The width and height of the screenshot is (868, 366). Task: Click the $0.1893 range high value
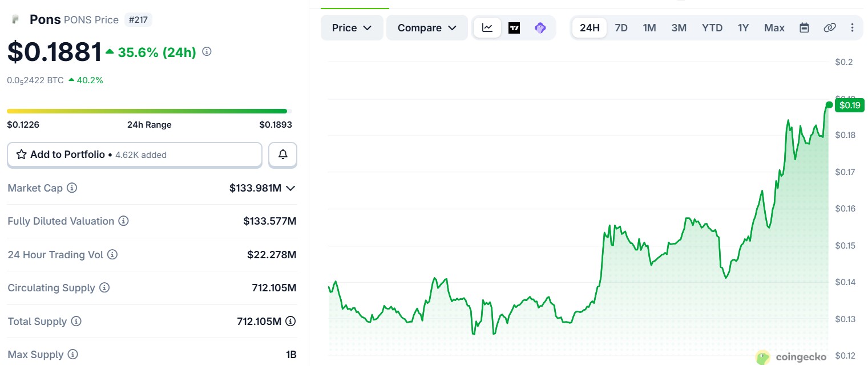276,124
